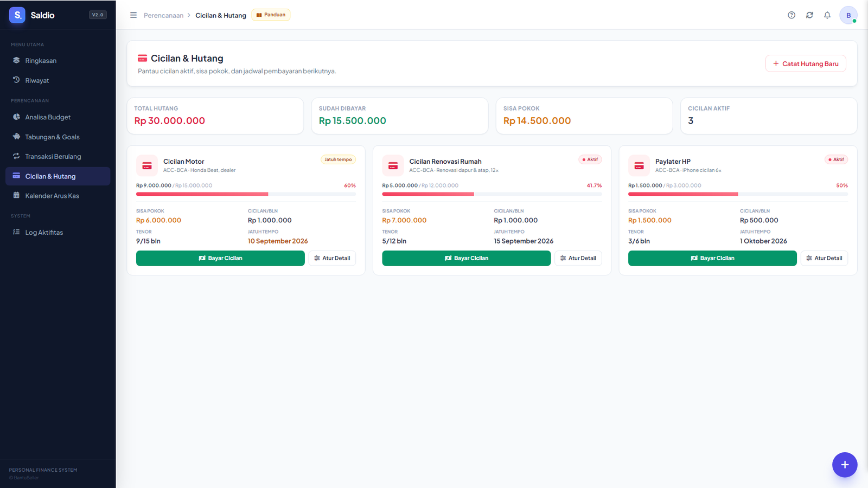The width and height of the screenshot is (868, 488).
Task: Click the Jatuh tempo status badge
Action: pyautogui.click(x=338, y=159)
